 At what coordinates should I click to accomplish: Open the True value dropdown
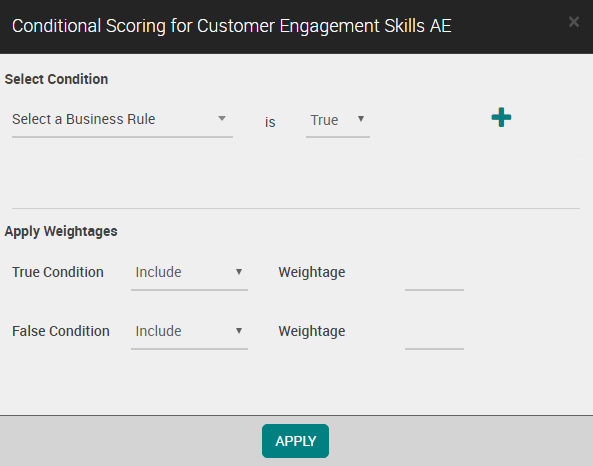(x=338, y=120)
